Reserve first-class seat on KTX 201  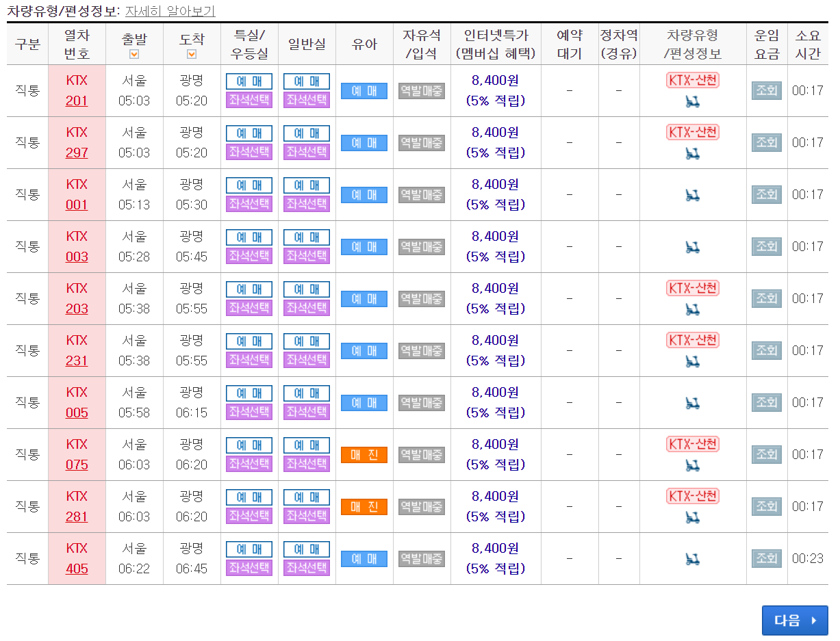point(249,81)
